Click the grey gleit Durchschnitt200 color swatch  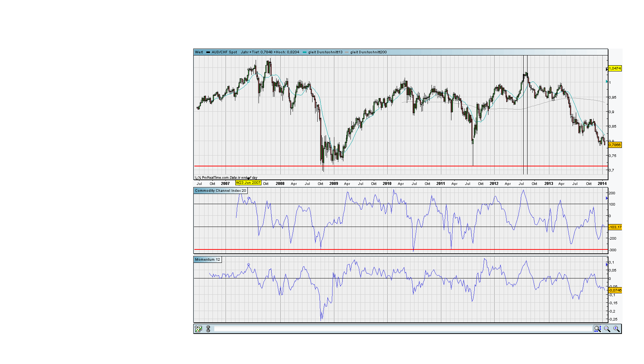click(347, 52)
